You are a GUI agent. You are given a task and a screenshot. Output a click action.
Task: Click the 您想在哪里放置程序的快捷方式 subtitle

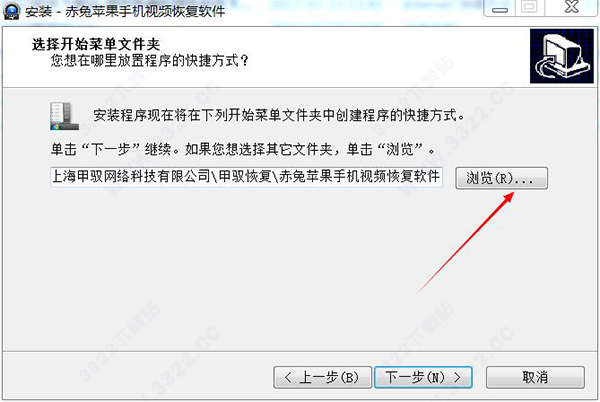[150, 60]
